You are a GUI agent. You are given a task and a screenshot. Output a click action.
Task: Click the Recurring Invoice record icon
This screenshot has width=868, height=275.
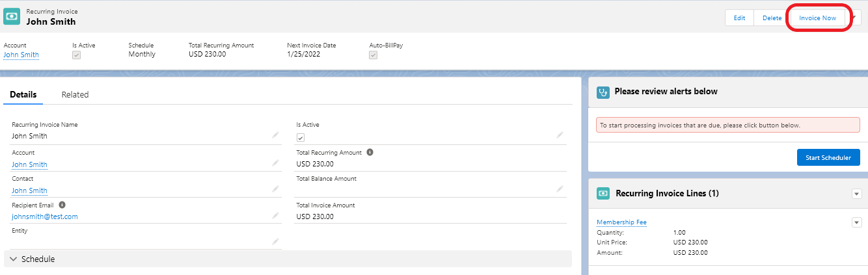point(12,17)
